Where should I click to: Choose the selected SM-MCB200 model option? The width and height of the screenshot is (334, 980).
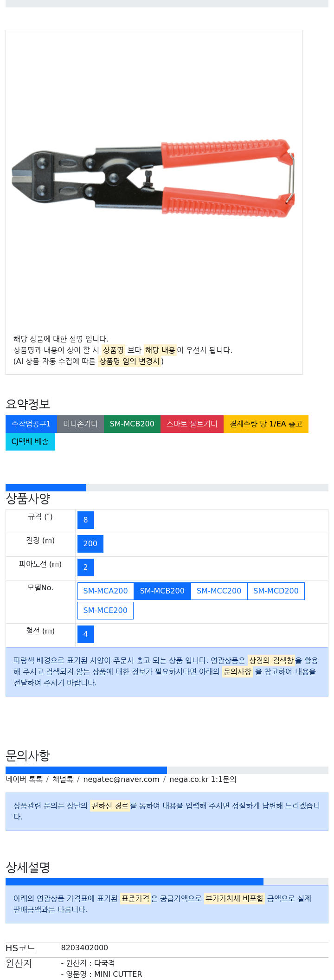[162, 591]
